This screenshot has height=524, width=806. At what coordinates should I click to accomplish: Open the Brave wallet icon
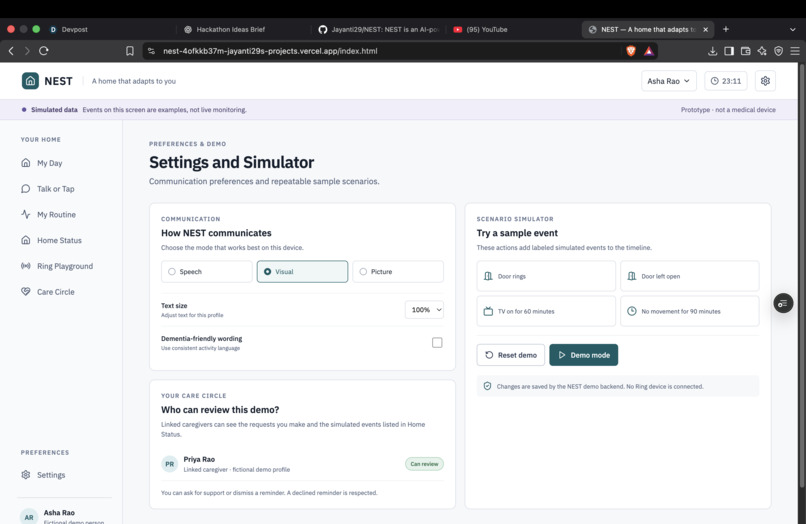pyautogui.click(x=745, y=51)
